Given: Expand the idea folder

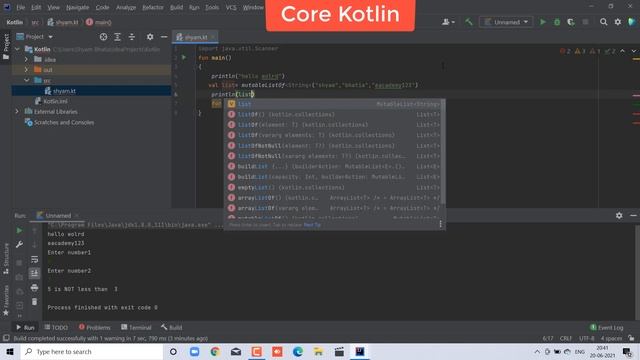Looking at the screenshot, I should click(x=27, y=60).
